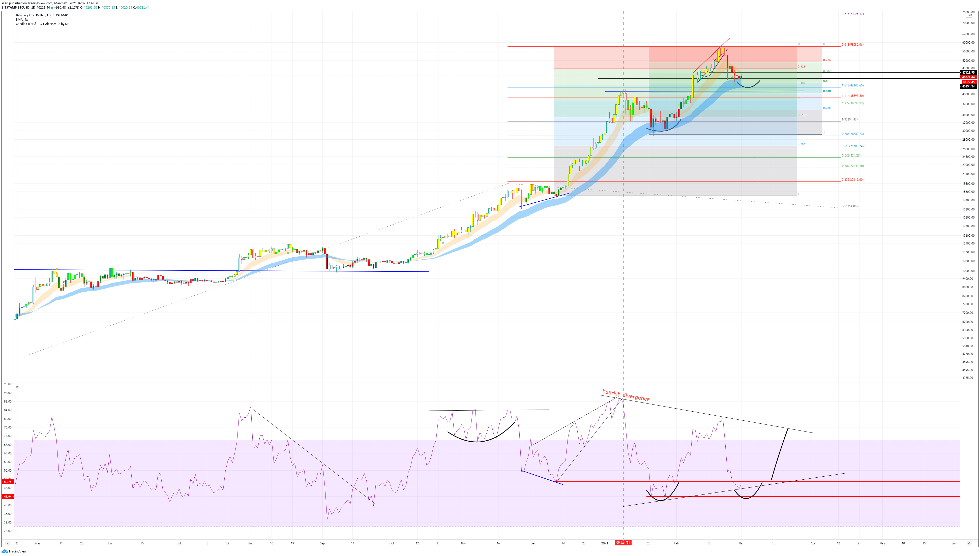Click the 10000.00 price axis label

coord(969,271)
